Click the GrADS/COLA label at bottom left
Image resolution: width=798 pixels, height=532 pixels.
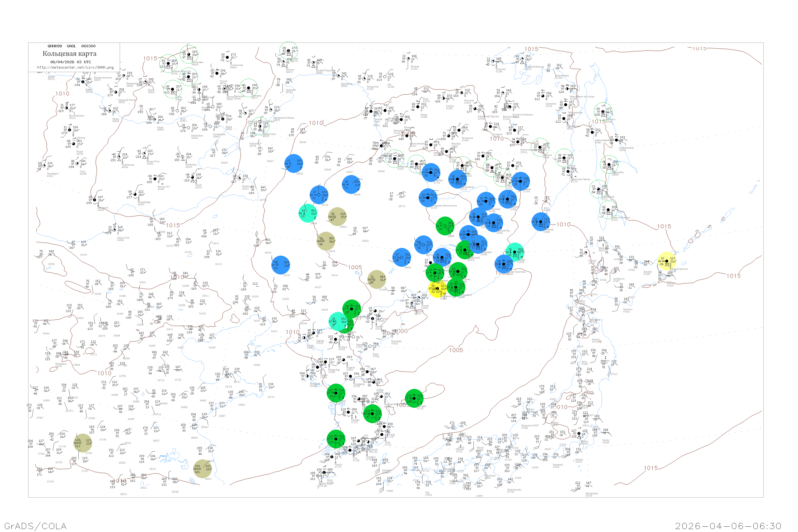tap(35, 526)
